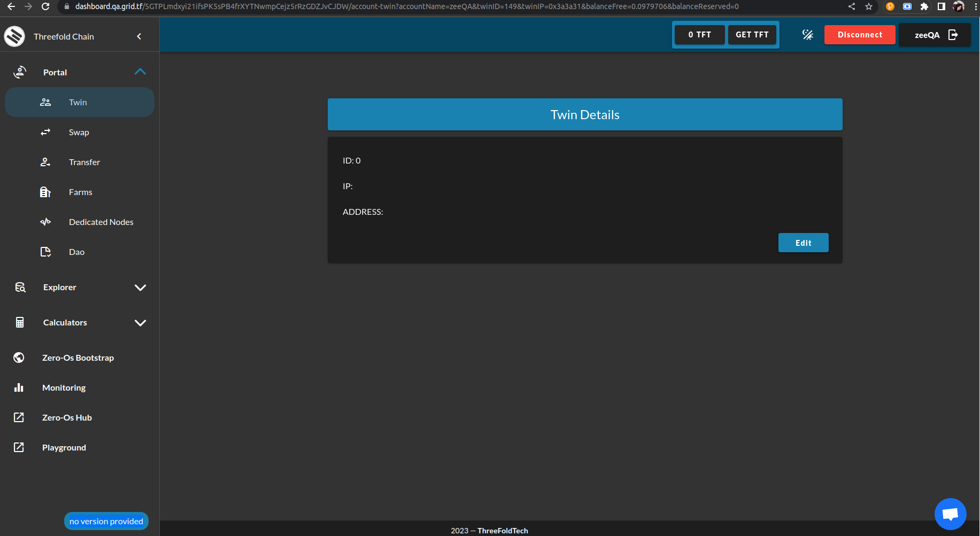Click the Threefold Chain logo

pos(14,36)
